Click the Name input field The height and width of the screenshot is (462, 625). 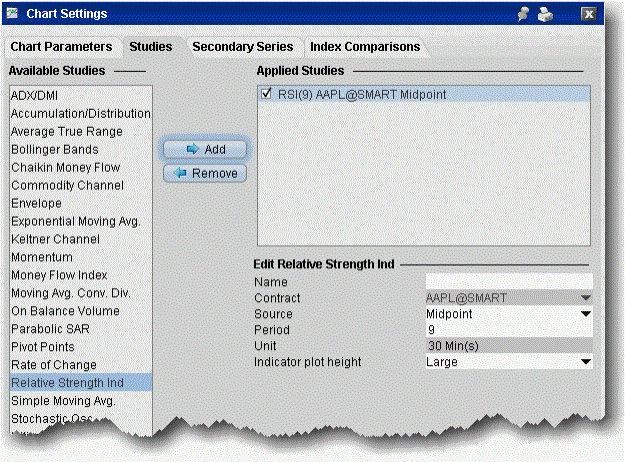508,282
